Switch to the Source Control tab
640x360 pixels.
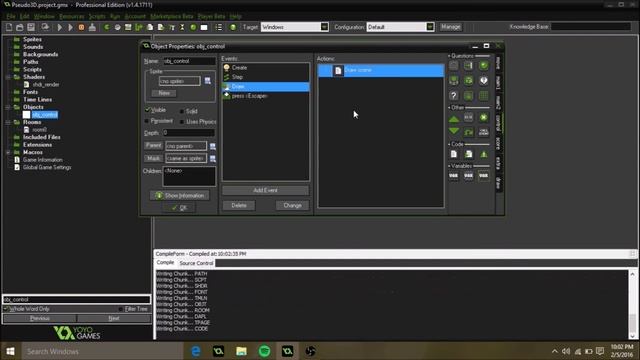(196, 263)
